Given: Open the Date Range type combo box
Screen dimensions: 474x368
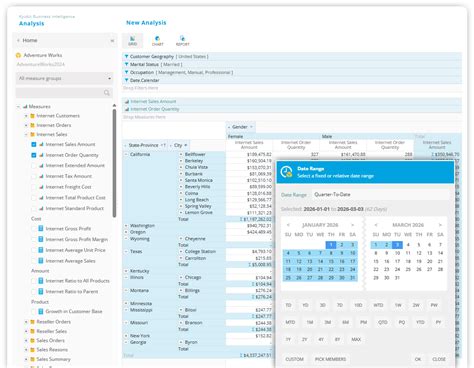Looking at the screenshot, I should tap(381, 194).
